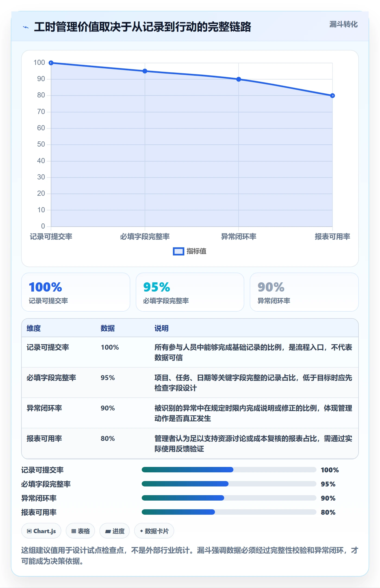Click the Chart.js tag chip

click(41, 531)
